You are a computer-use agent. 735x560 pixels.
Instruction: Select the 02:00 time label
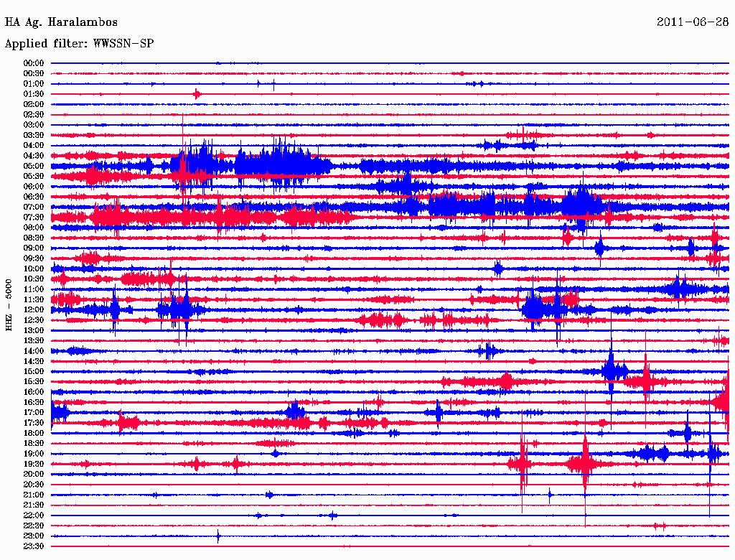[34, 105]
